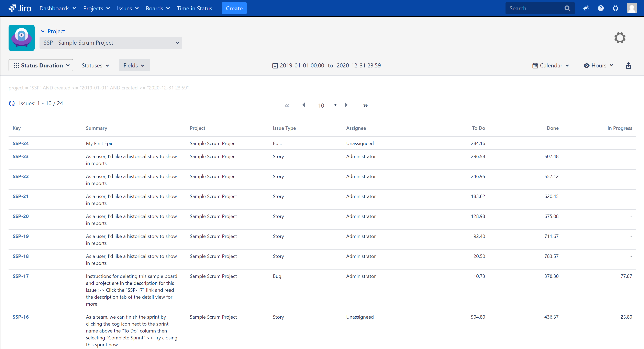Click the user profile avatar
Image resolution: width=644 pixels, height=349 pixels.
[x=632, y=8]
